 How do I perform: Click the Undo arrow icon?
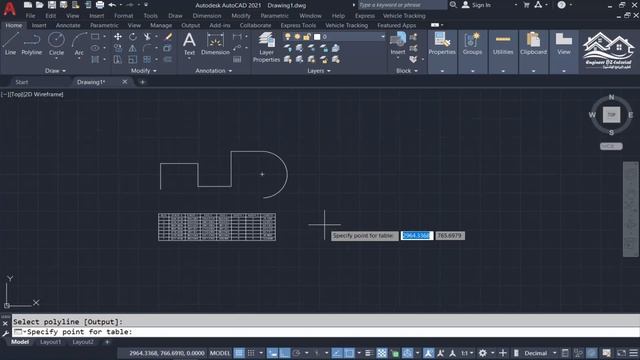pyautogui.click(x=112, y=5)
